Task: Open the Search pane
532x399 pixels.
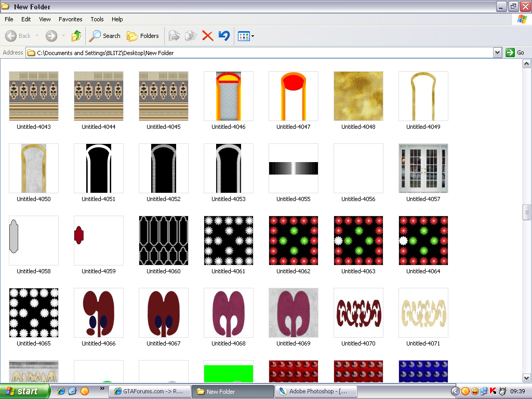Action: coord(104,36)
